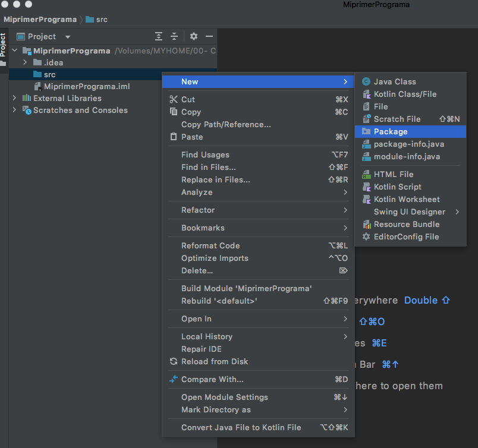Open the Local History submenu

coord(258,336)
